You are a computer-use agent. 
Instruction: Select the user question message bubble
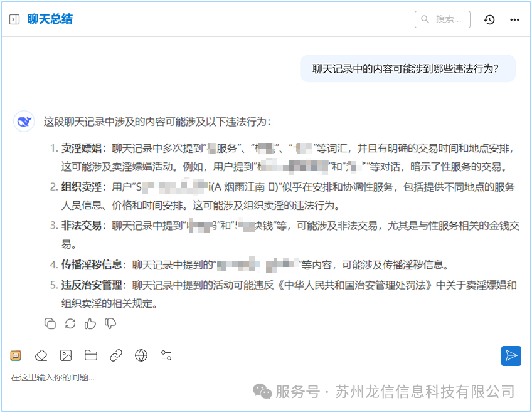pos(407,68)
